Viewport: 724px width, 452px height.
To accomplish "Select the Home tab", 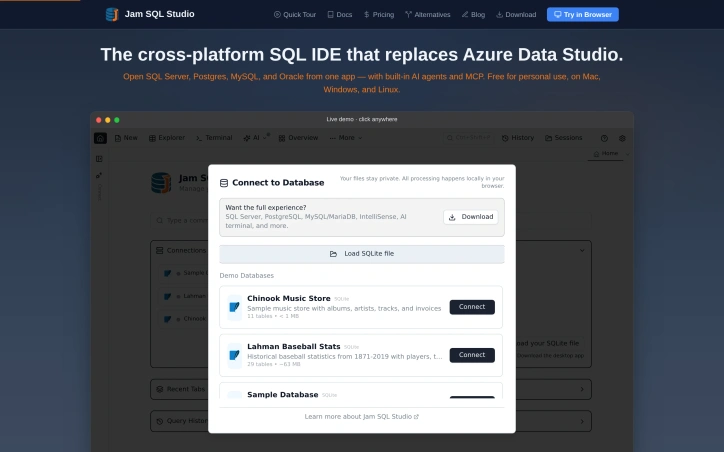I will [605, 153].
